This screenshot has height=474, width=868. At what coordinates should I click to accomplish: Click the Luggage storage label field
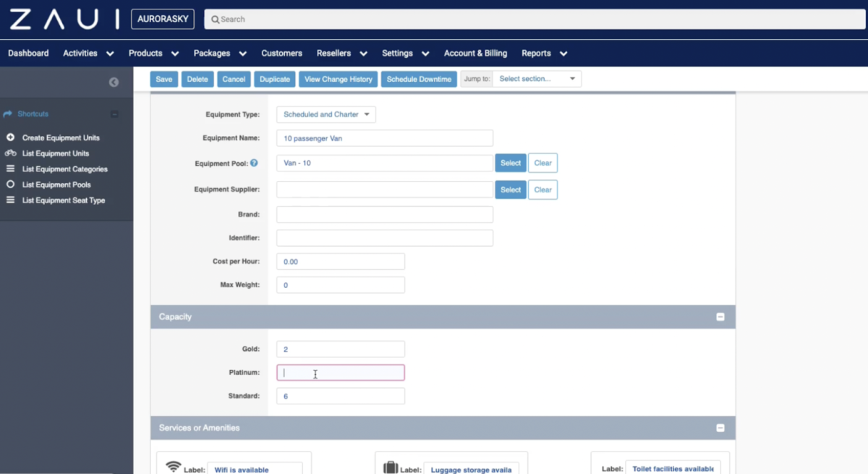[471, 468]
